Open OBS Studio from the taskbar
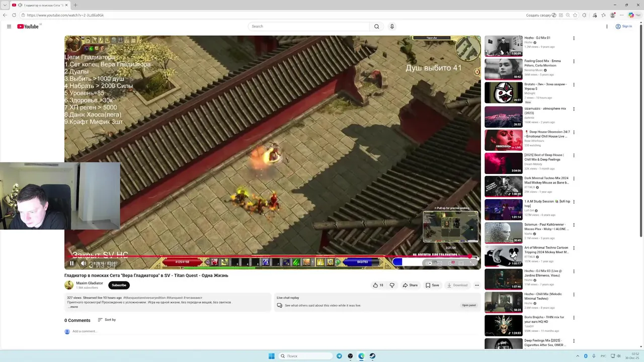 pyautogui.click(x=350, y=356)
